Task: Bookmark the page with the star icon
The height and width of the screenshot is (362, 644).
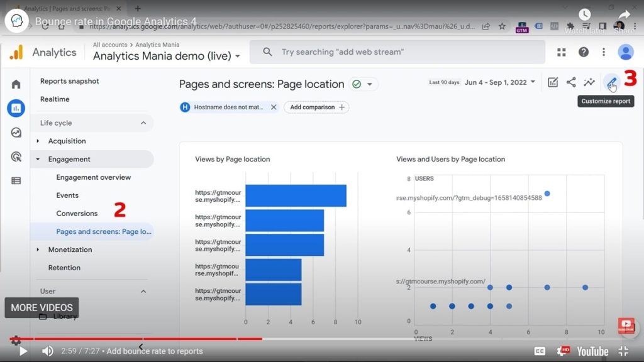Action: pos(502,26)
